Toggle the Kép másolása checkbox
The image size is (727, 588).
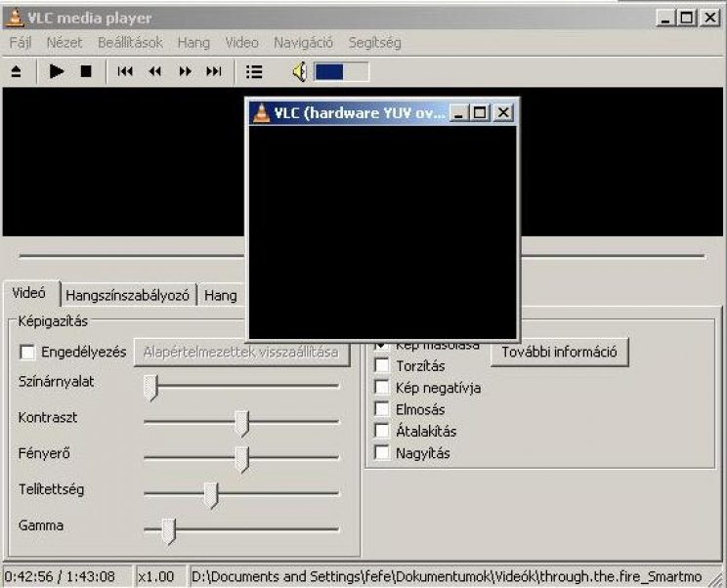tap(382, 346)
